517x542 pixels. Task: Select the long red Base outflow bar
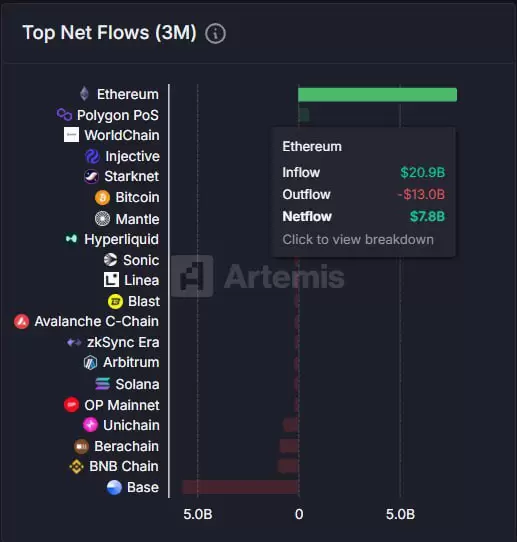(x=241, y=487)
